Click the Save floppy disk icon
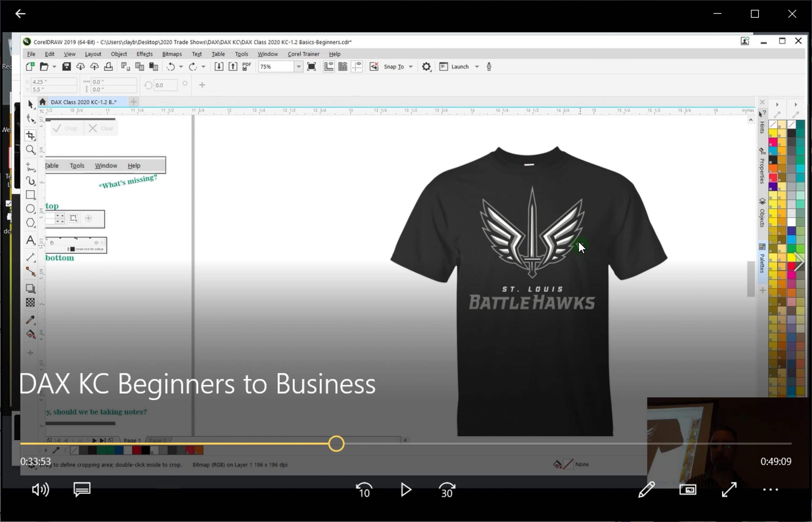 pyautogui.click(x=67, y=66)
